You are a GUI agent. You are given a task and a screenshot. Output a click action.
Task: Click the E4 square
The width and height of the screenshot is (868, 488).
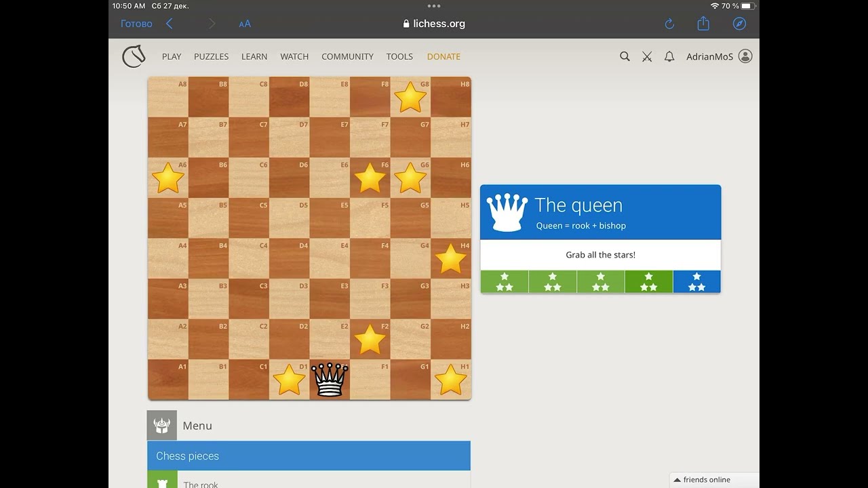(x=330, y=258)
